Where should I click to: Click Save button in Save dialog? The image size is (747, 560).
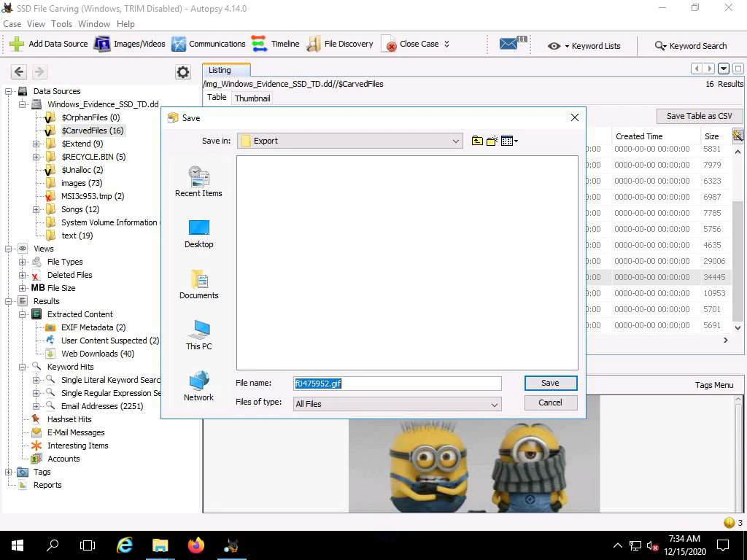pos(550,383)
